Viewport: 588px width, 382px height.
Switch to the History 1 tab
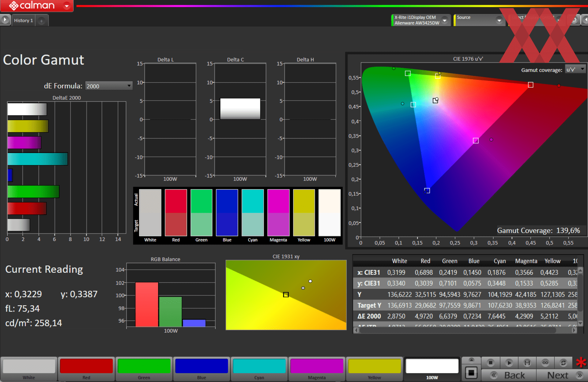tap(23, 21)
